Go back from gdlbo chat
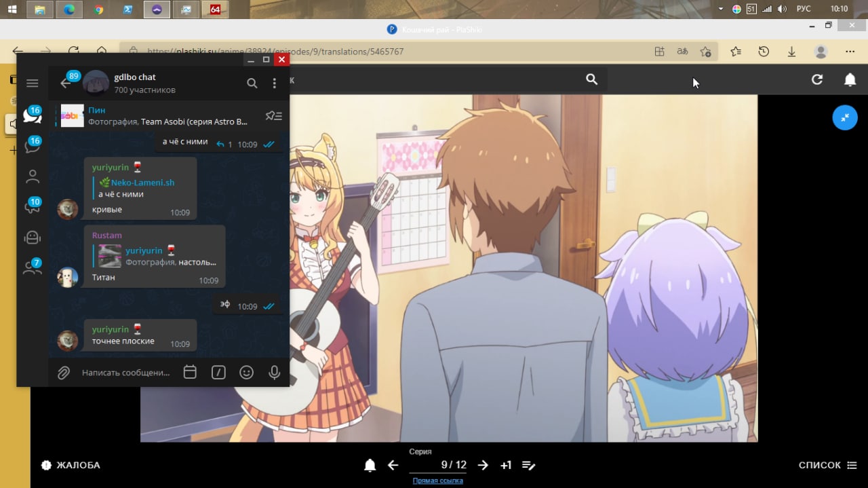Image resolution: width=868 pixels, height=488 pixels. click(x=65, y=83)
